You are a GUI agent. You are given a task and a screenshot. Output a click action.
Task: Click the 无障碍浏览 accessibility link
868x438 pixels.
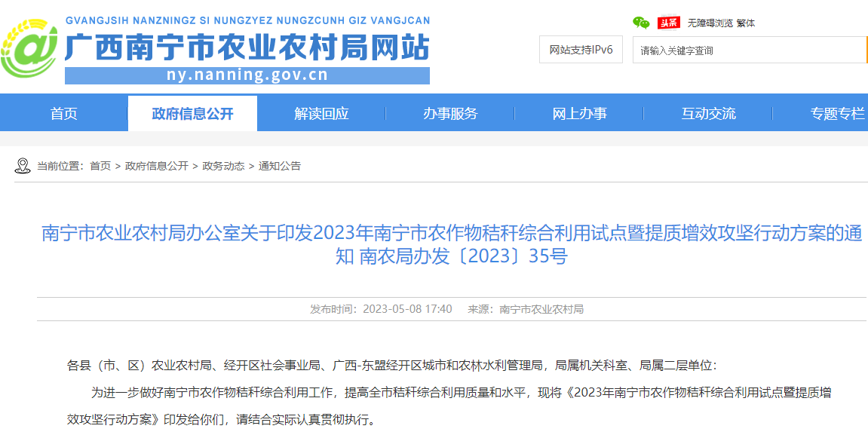[x=710, y=23]
